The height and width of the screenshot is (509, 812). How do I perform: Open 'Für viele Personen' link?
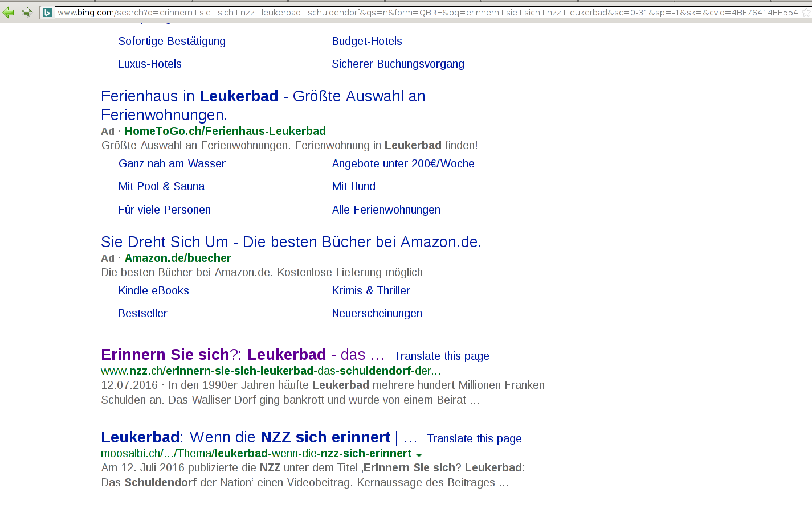165,210
